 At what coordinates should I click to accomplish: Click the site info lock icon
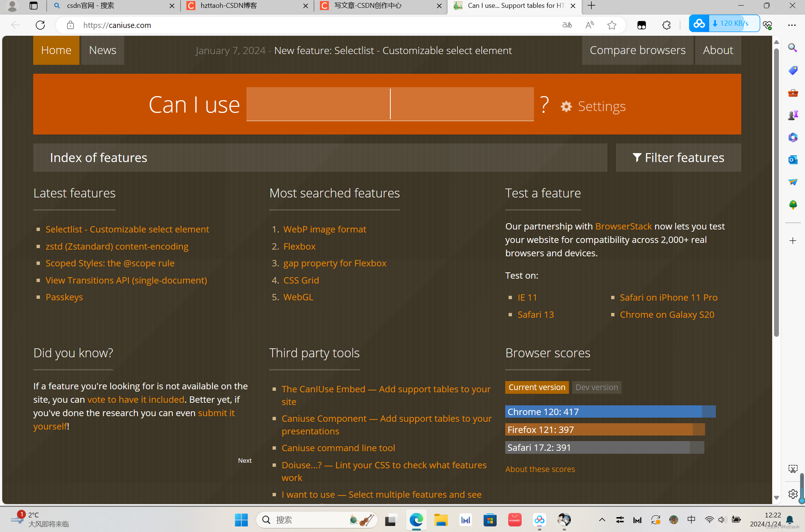tap(70, 25)
